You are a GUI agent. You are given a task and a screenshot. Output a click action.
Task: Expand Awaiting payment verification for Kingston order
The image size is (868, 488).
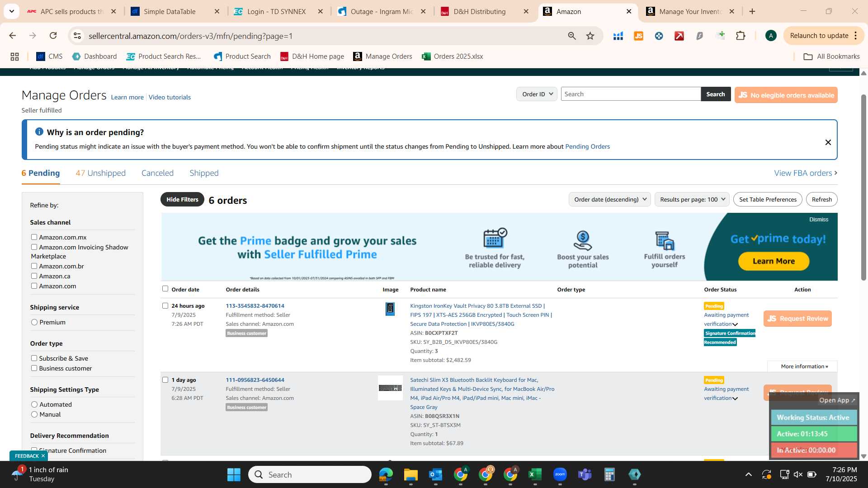[x=735, y=324]
